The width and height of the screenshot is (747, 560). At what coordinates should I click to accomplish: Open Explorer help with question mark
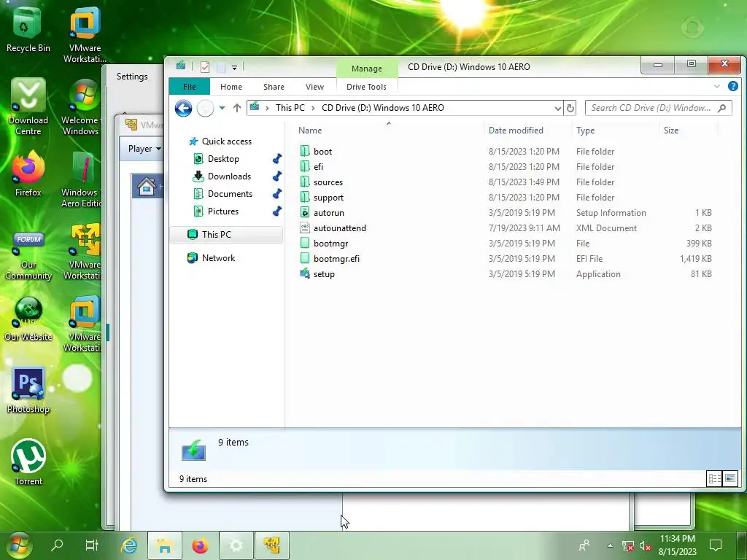point(732,86)
